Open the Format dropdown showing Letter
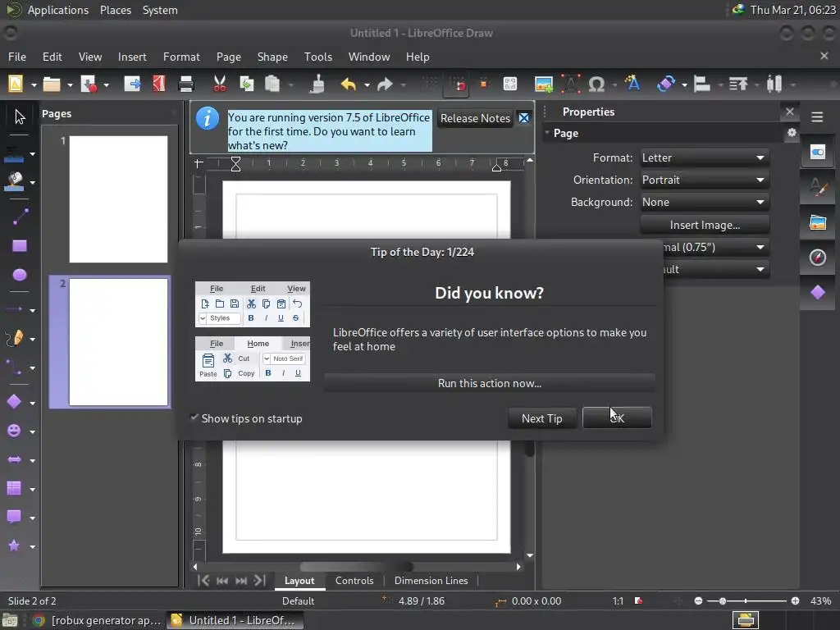 pyautogui.click(x=705, y=157)
